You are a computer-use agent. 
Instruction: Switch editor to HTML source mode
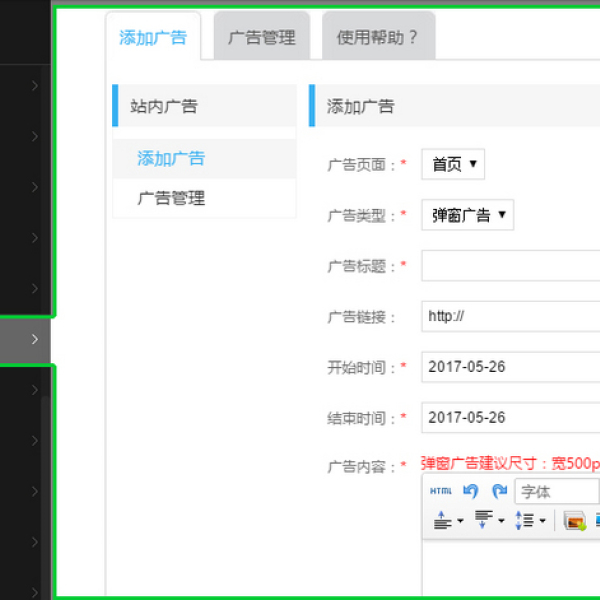point(441,491)
